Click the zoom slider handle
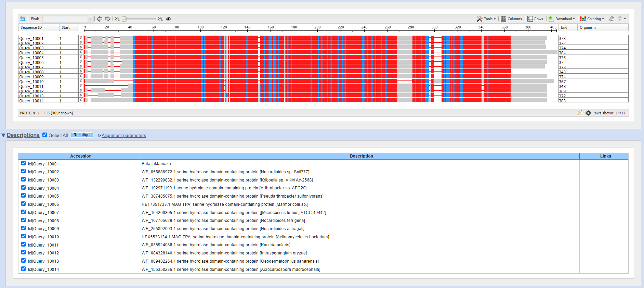The height and width of the screenshot is (288, 644). 124,19
